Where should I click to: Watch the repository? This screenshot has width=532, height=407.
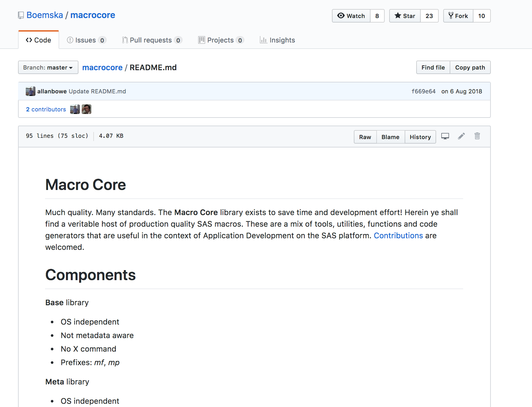351,16
